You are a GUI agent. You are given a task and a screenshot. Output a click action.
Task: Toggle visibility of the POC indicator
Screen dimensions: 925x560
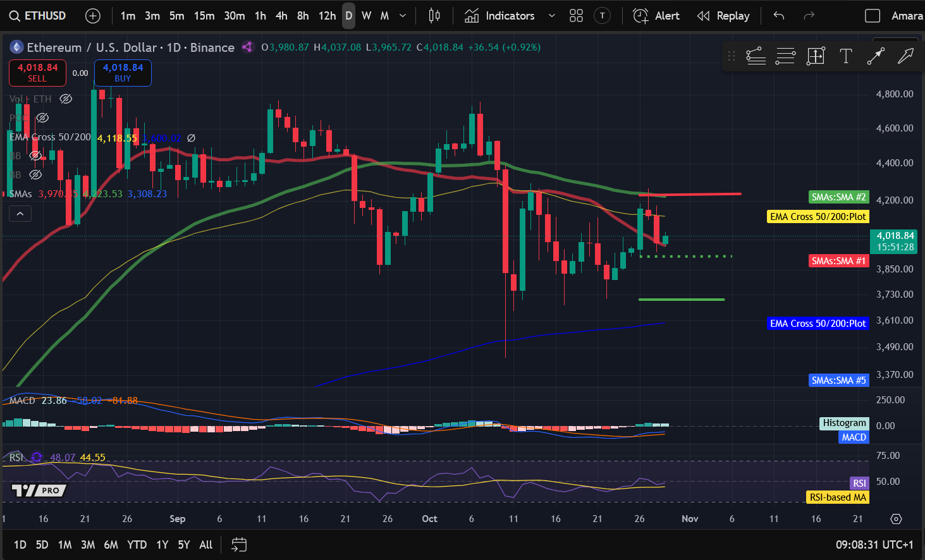(42, 118)
